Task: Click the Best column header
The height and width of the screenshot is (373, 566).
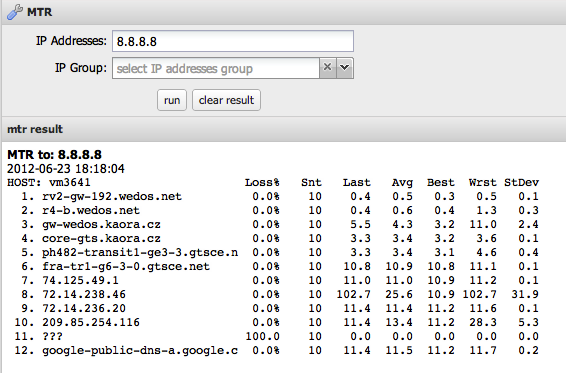Action: pos(441,182)
